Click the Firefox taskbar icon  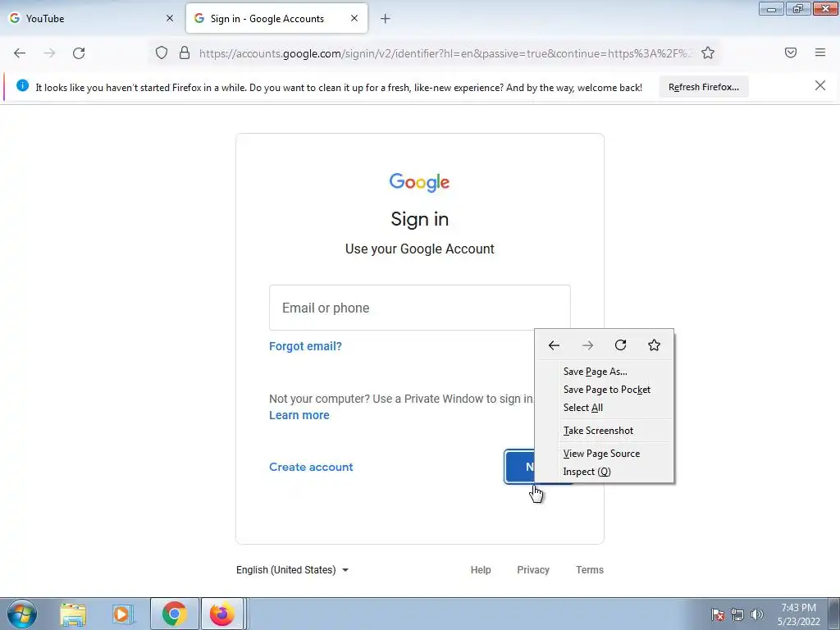pyautogui.click(x=221, y=614)
